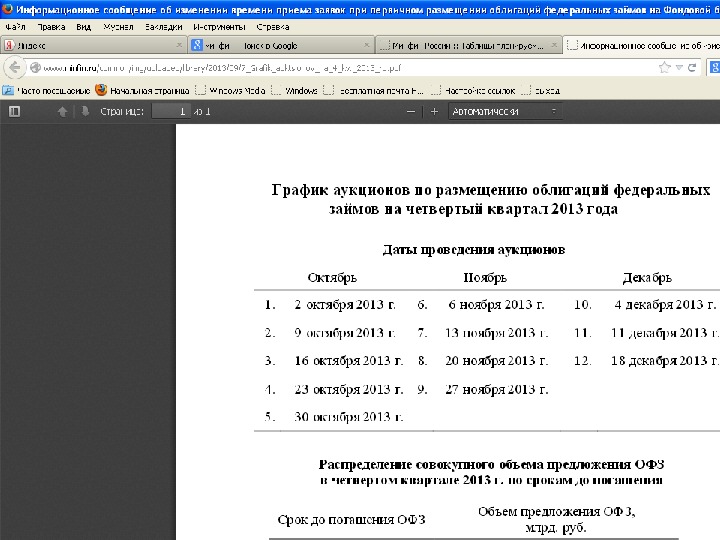Screen dimensions: 720x540
Task: Click the date 16 октября 2013 г.
Action: 349,360
